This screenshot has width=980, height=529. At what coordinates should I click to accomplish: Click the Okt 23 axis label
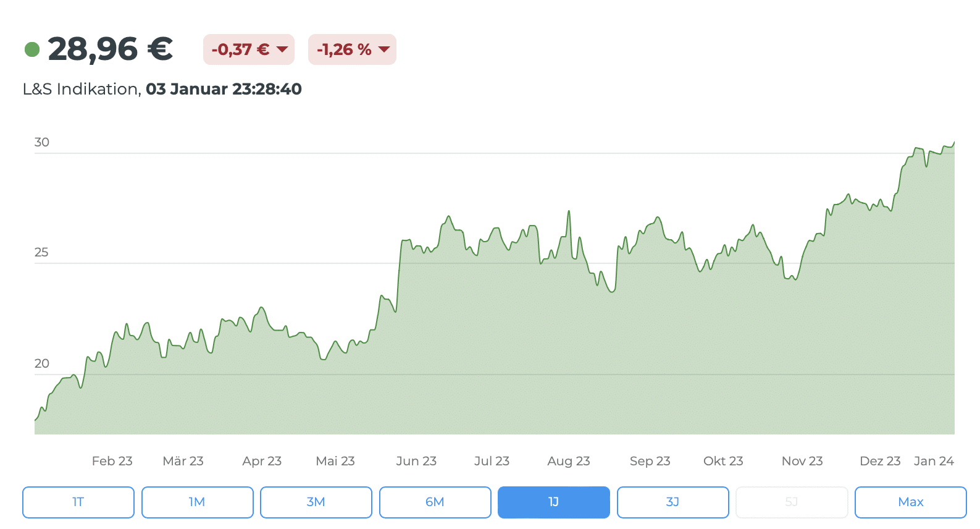(x=723, y=461)
